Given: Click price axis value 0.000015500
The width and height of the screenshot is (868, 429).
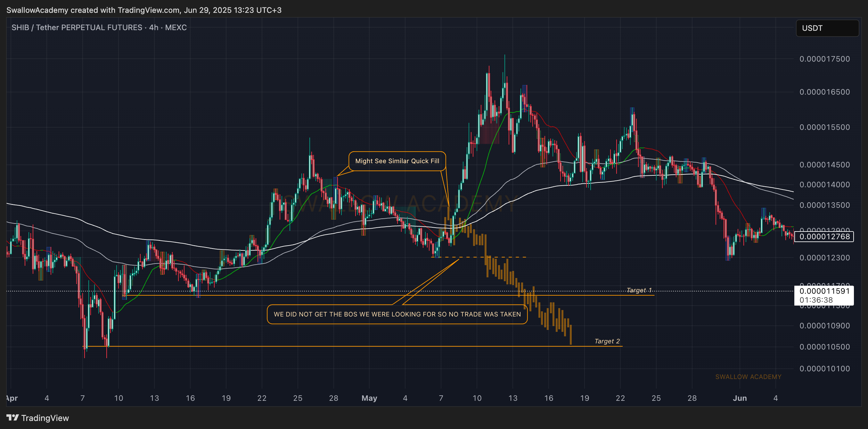Looking at the screenshot, I should click(x=824, y=127).
